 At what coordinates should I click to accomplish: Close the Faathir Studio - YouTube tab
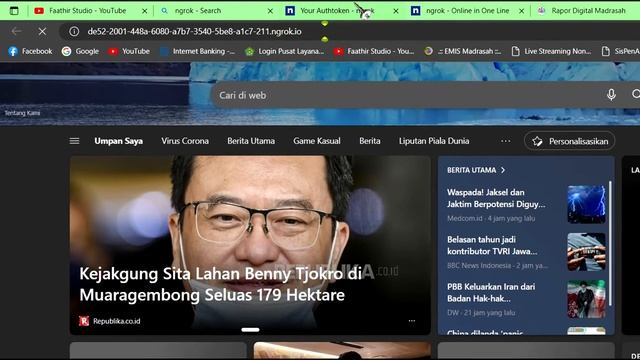point(144,11)
